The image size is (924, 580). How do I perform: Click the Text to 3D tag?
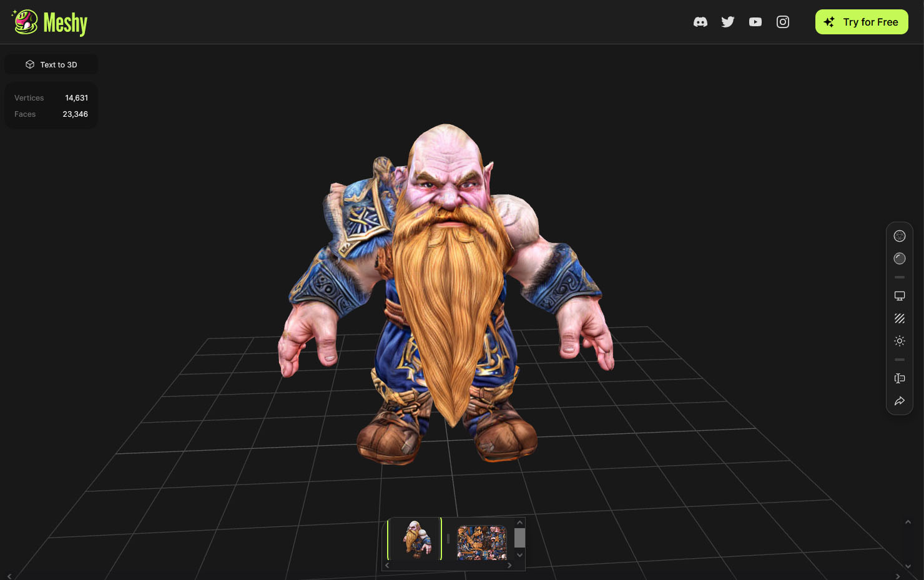(x=51, y=64)
